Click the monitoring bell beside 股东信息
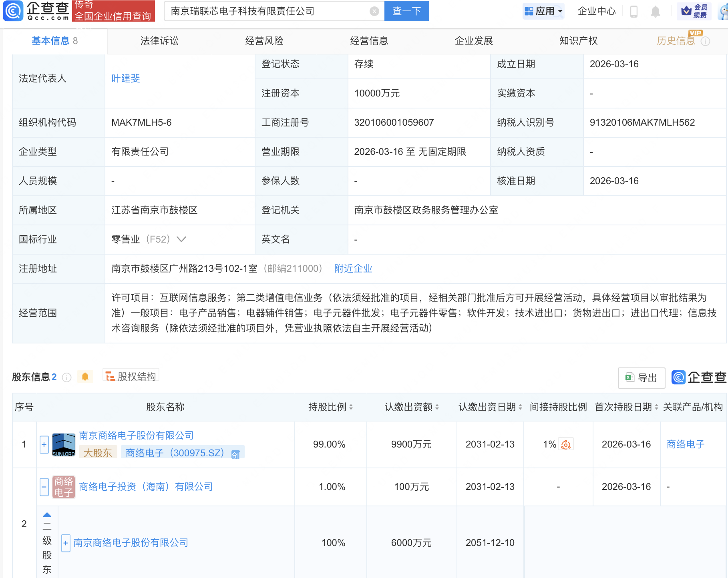The height and width of the screenshot is (578, 728). click(x=85, y=377)
